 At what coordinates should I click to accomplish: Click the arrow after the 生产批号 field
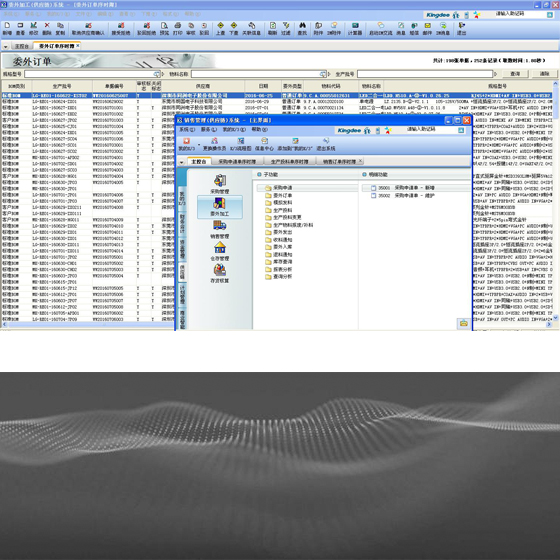tap(495, 74)
